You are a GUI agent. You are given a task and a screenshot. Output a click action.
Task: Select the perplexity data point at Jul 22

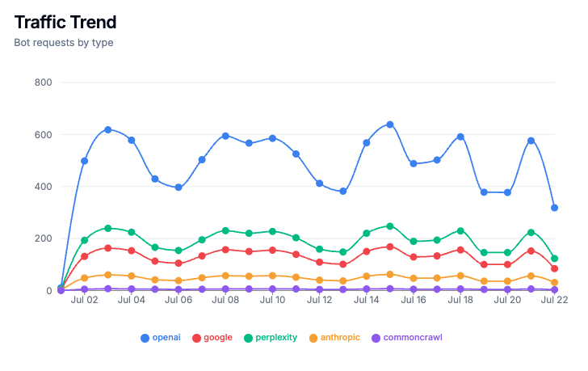554,259
